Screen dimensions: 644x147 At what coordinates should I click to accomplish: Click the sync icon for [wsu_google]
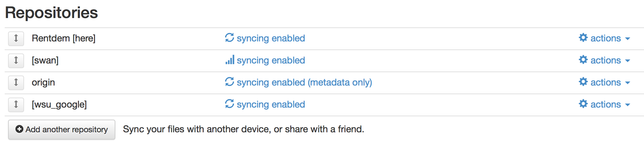[229, 104]
